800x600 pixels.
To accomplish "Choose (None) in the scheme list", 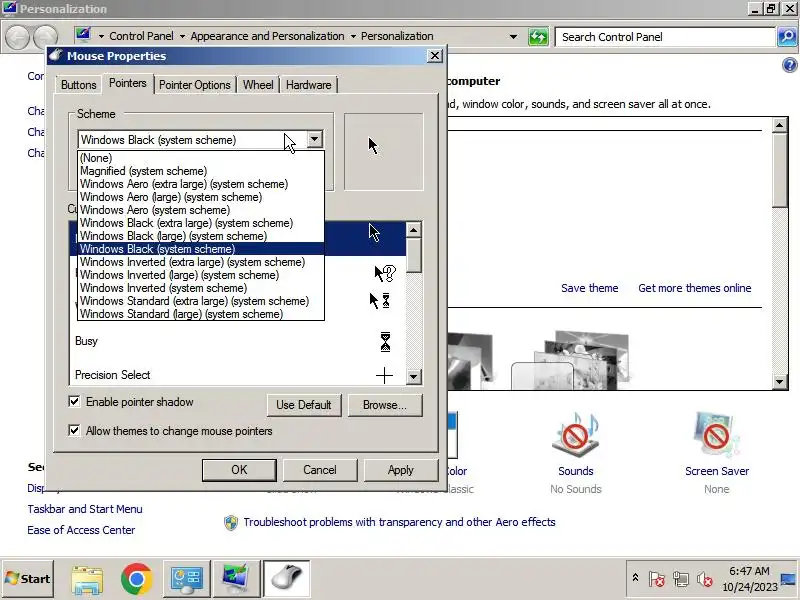I will click(x=201, y=158).
